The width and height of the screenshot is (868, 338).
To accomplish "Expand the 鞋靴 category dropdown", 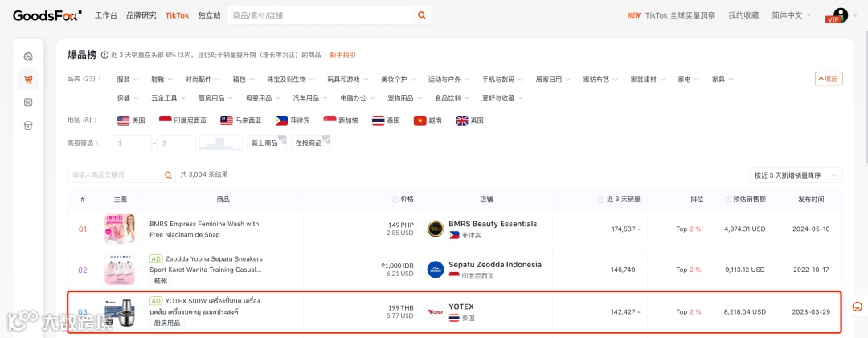I will (x=162, y=80).
